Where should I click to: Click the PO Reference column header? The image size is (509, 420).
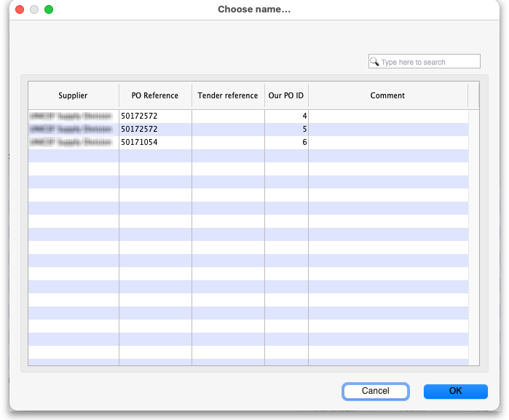point(154,95)
